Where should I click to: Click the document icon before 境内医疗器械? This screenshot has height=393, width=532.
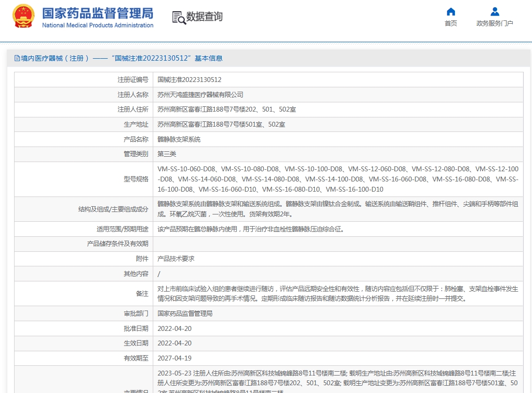point(17,58)
